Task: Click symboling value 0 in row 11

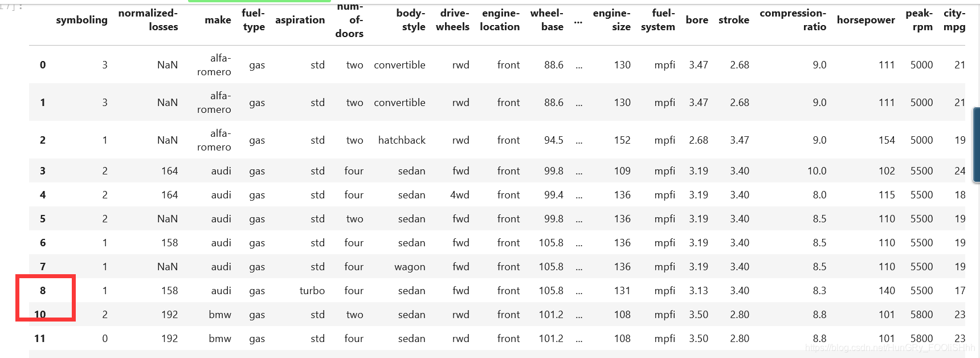Action: (105, 339)
